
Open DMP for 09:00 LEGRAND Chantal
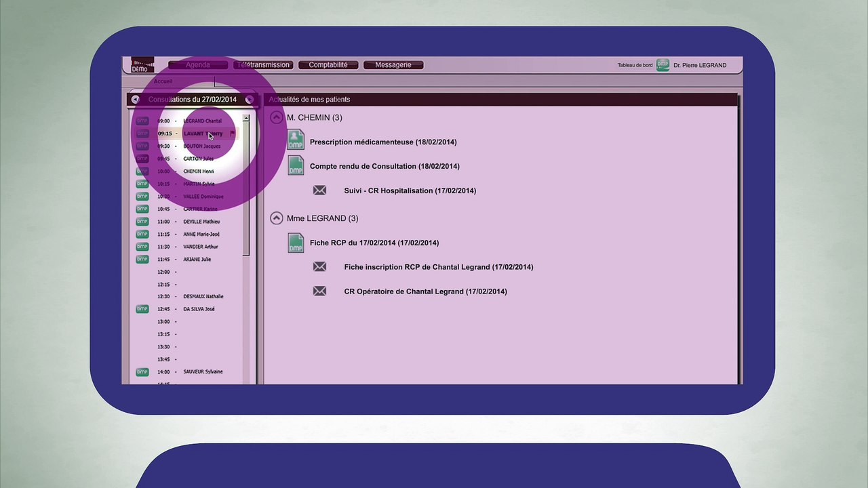pos(142,121)
